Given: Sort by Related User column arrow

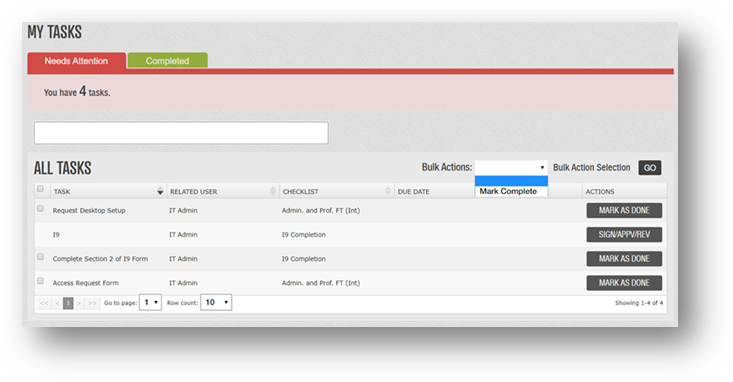Looking at the screenshot, I should [273, 191].
